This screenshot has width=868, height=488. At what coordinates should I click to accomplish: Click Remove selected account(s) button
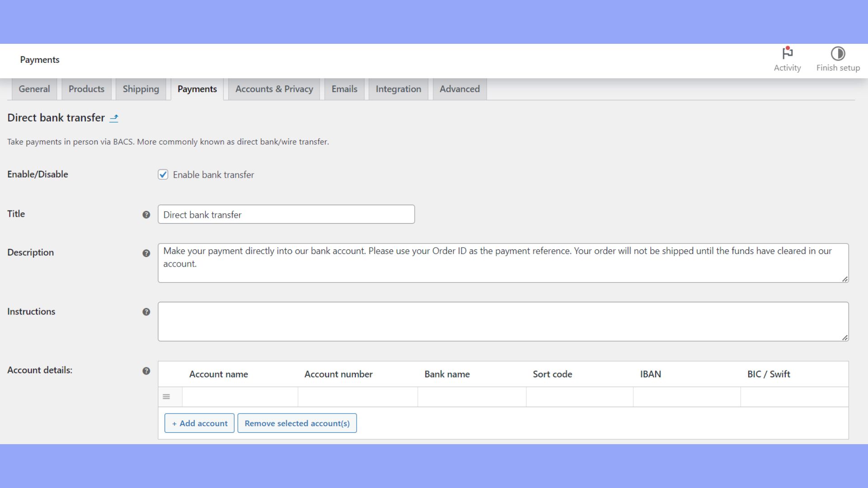click(297, 423)
